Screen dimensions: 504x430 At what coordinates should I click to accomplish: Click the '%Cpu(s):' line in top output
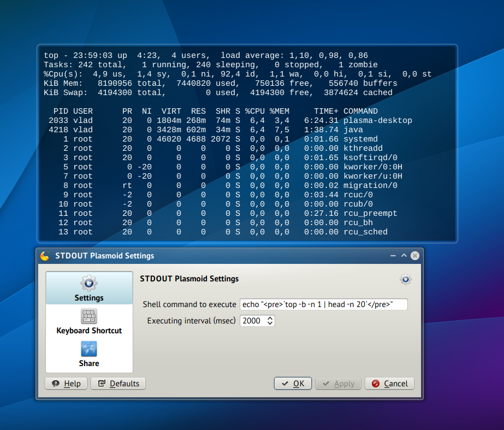point(238,74)
